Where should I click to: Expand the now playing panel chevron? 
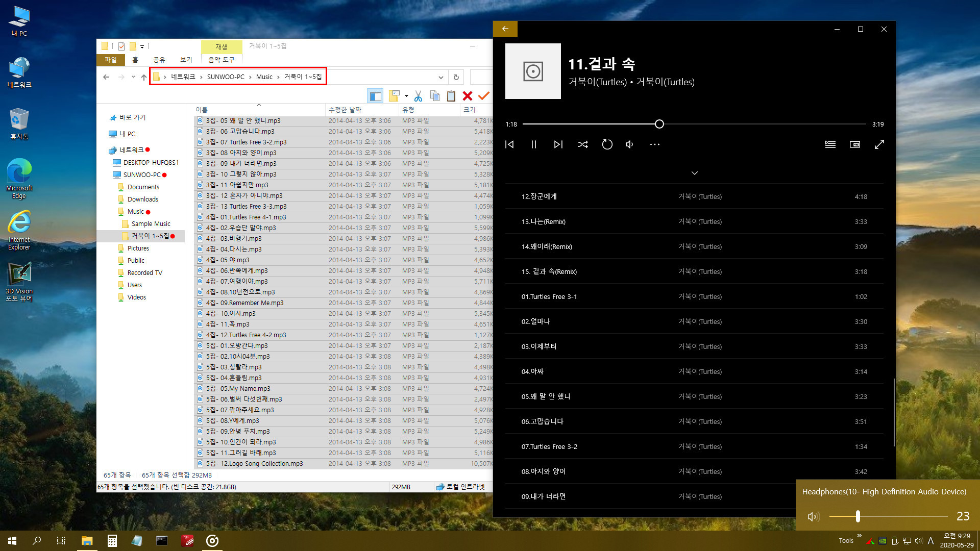click(x=695, y=172)
